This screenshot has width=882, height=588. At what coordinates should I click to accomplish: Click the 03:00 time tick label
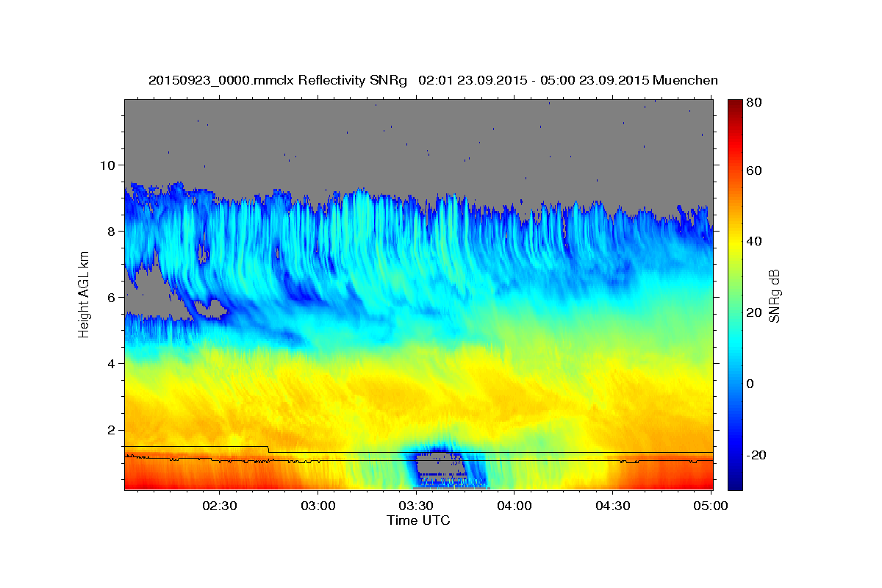pos(318,506)
